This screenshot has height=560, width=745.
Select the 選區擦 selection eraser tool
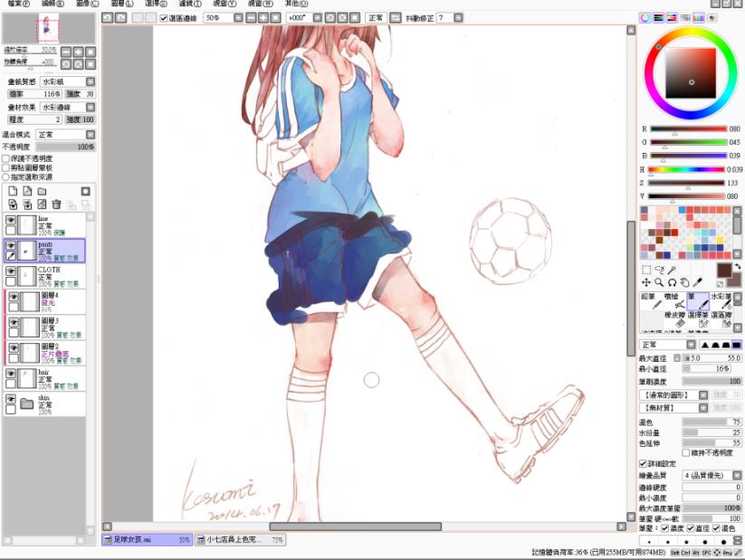[721, 319]
